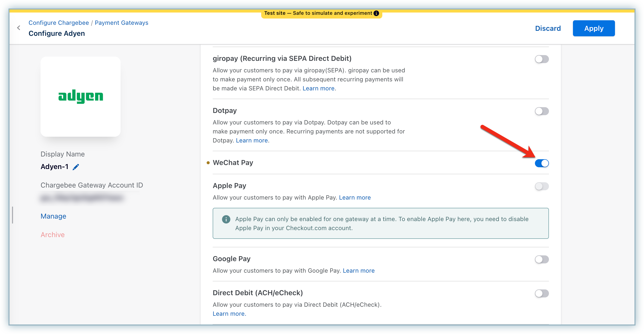Edit the Adyen-1 display name pencil icon

76,167
